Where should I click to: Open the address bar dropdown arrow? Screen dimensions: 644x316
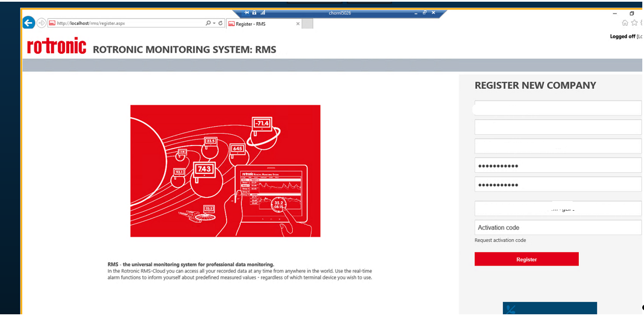click(x=215, y=23)
